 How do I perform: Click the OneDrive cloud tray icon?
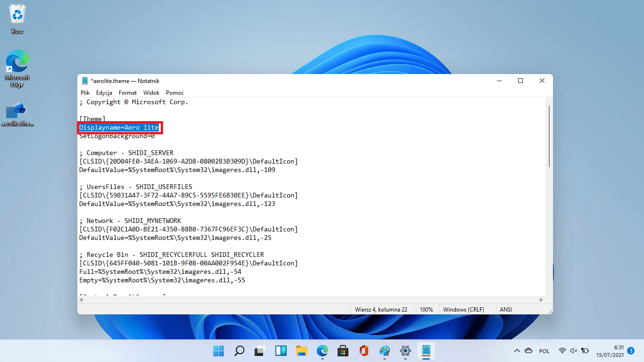point(528,351)
